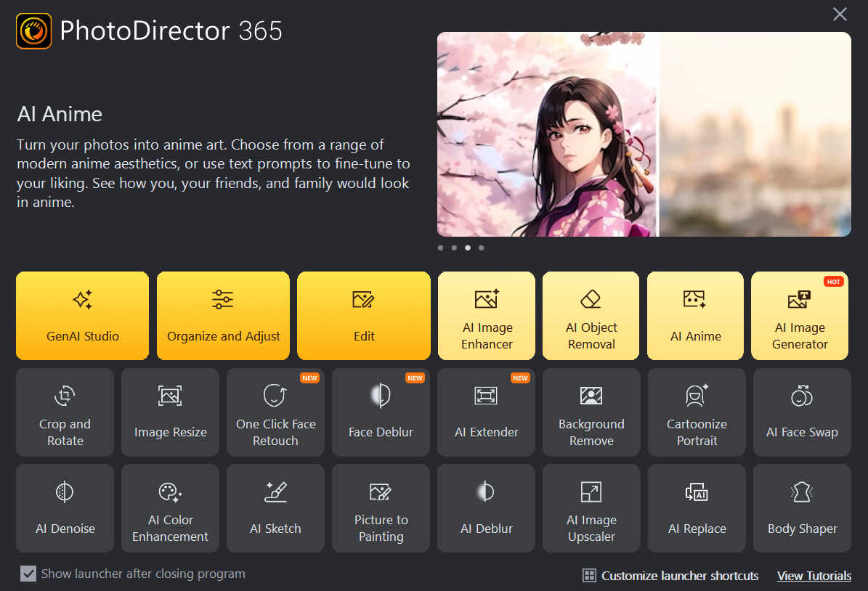Open GenAI Studio
Viewport: 868px width, 591px height.
tap(82, 316)
